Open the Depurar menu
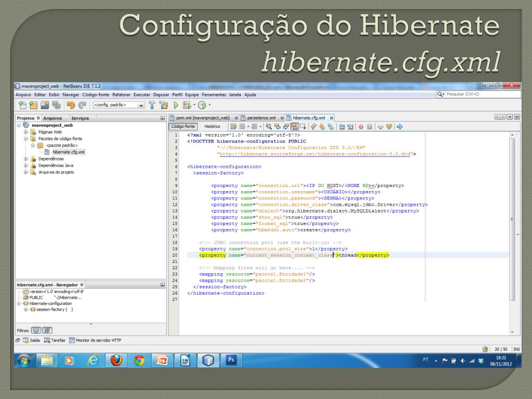 [161, 95]
